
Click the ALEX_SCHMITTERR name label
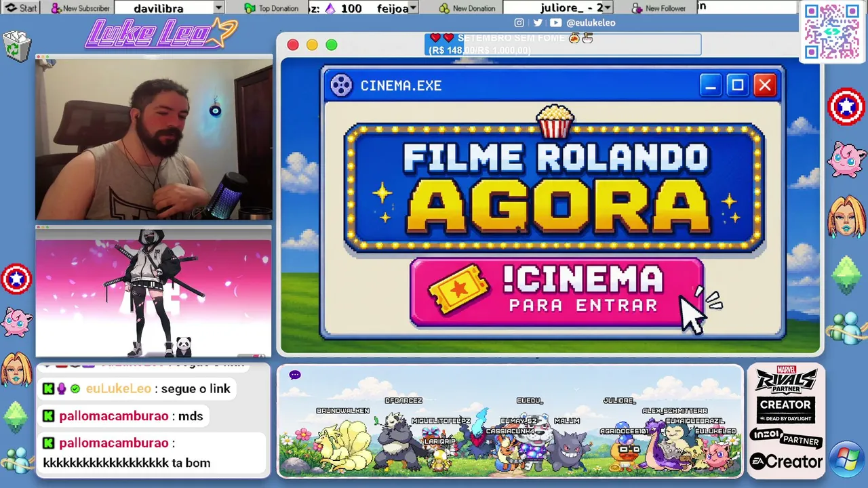pos(675,411)
